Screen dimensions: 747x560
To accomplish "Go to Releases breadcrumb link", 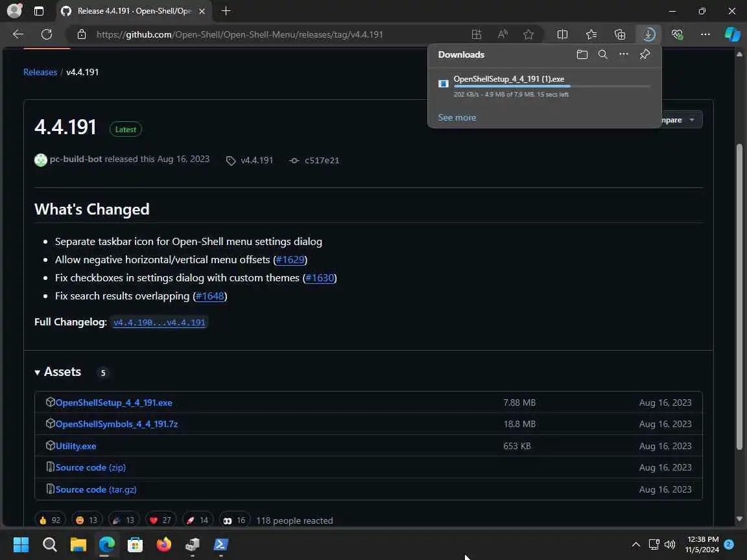I will coord(40,72).
